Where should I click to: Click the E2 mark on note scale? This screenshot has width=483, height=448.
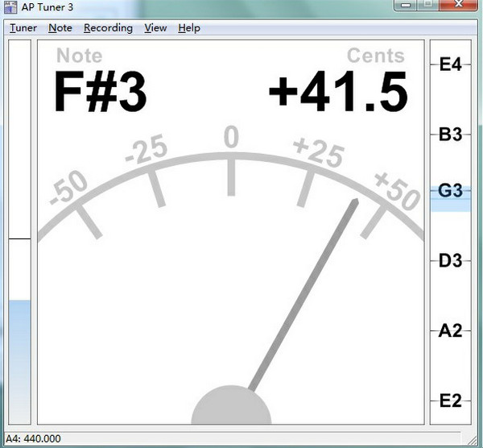450,400
